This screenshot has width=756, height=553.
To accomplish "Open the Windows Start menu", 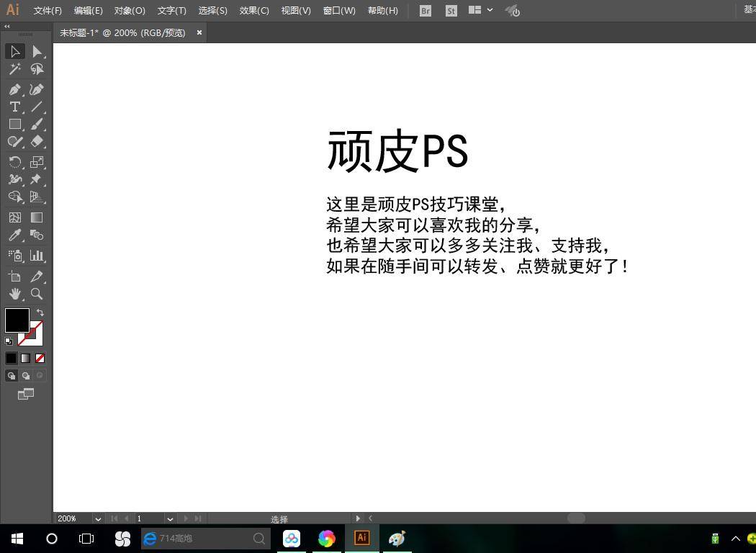I will click(17, 539).
